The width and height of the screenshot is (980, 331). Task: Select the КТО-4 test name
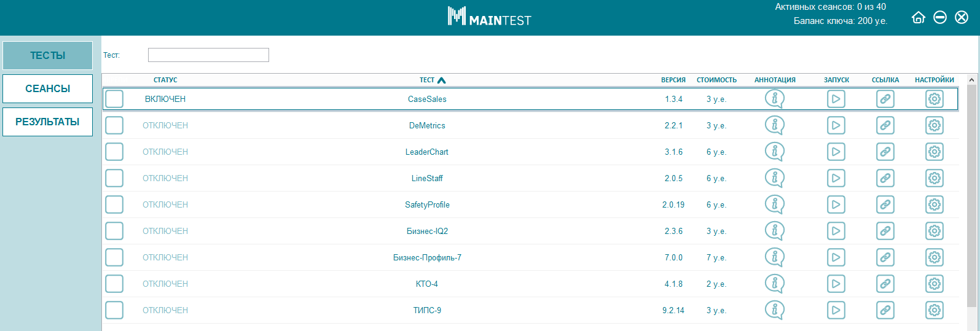coord(427,284)
